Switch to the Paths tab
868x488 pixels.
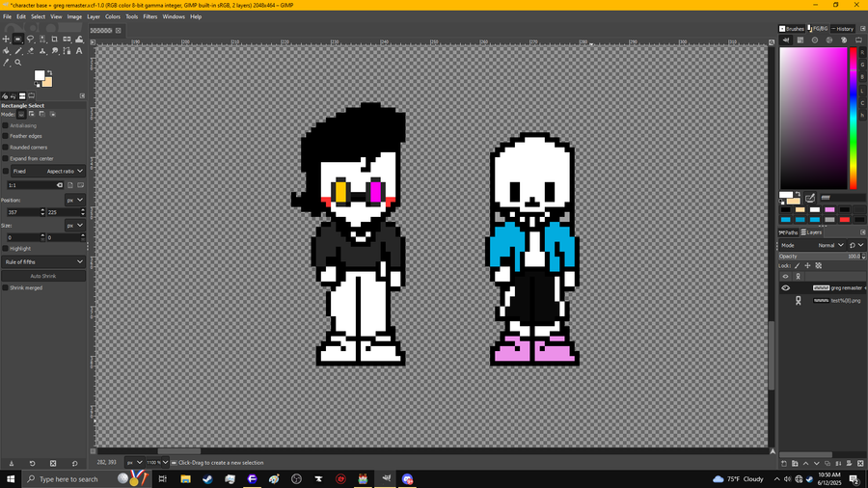(x=789, y=232)
